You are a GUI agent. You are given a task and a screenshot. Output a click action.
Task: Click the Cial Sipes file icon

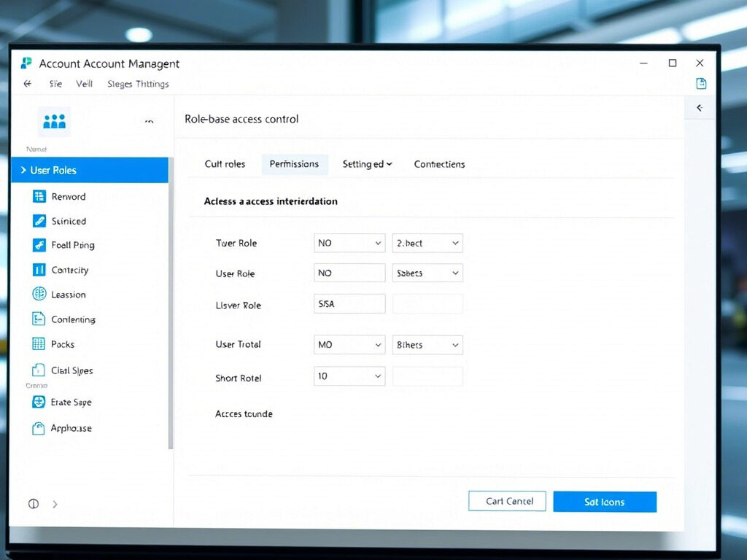[x=40, y=370]
